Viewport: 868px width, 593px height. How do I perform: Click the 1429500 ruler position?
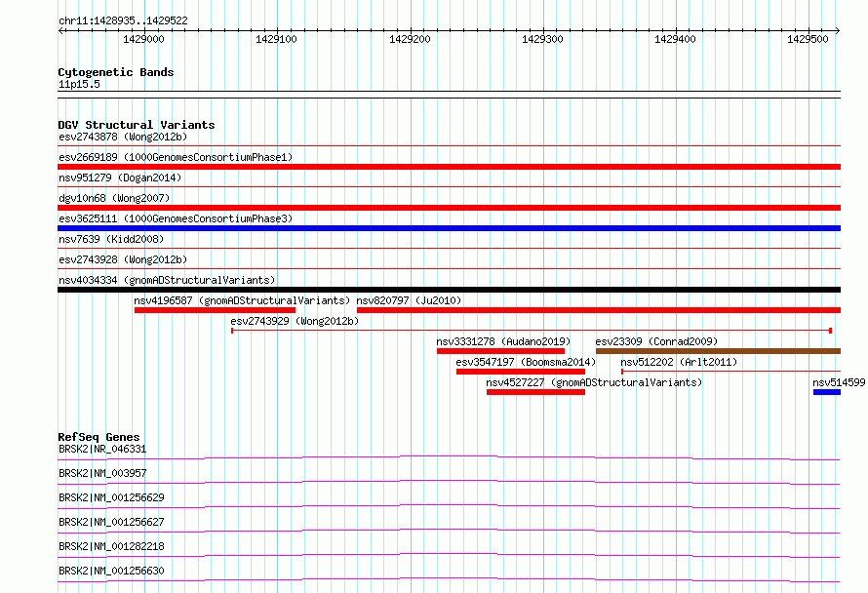point(808,39)
